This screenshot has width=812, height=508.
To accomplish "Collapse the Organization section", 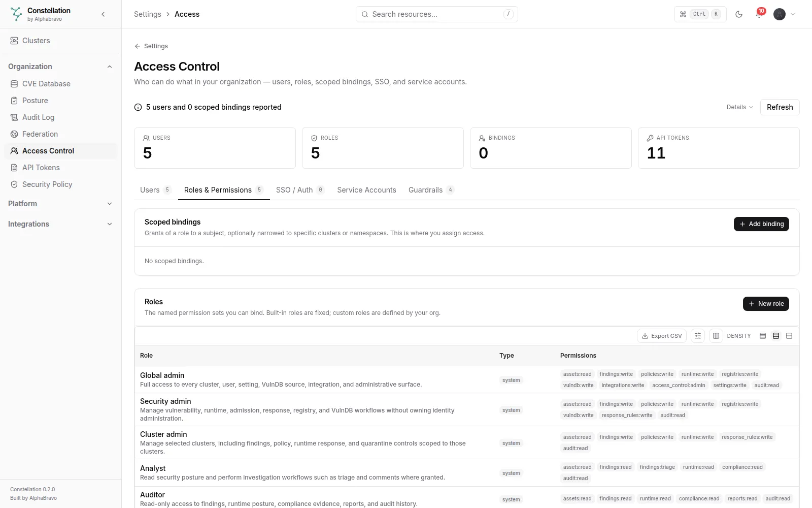I will tap(60, 67).
